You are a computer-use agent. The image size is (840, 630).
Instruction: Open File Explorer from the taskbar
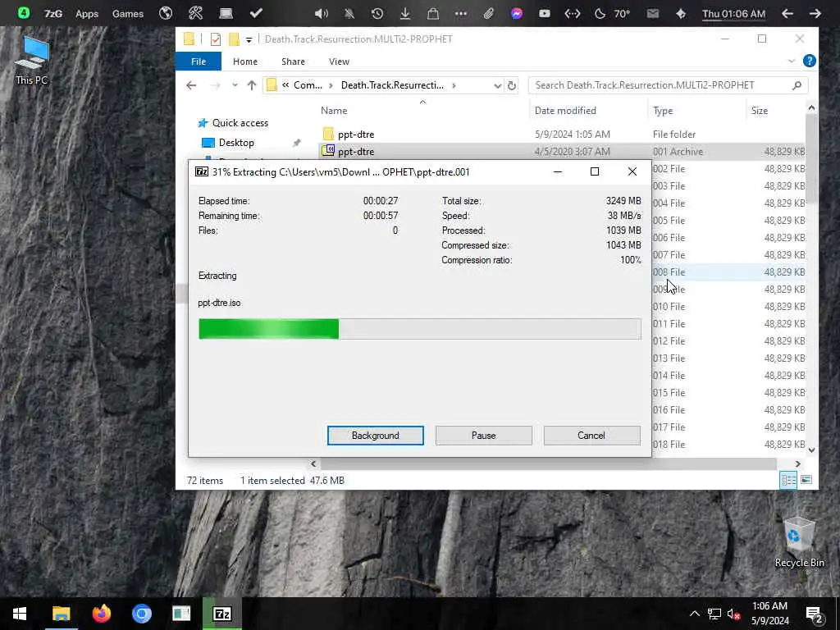click(61, 614)
